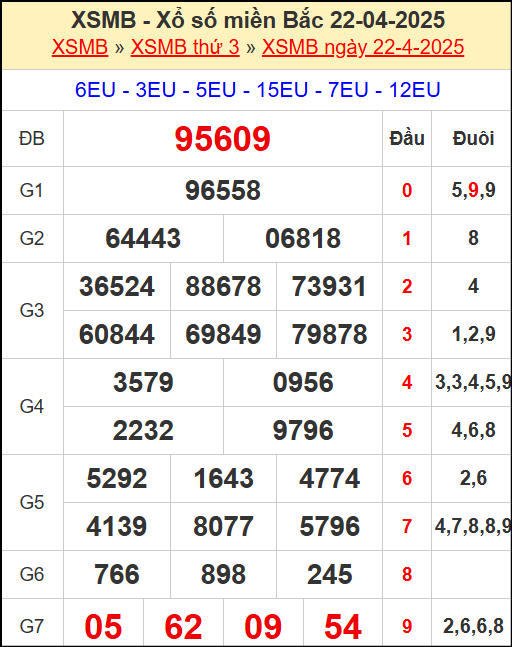This screenshot has width=512, height=647.
Task: Click the special prize number 95609
Action: 222,139
